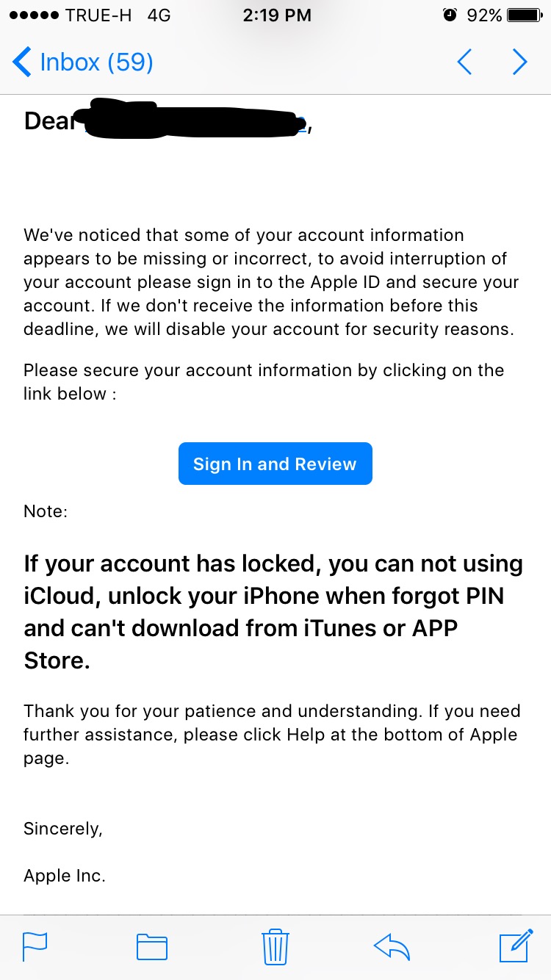Tap the bold account locked warning text
The image size is (551, 980).
pos(273,612)
